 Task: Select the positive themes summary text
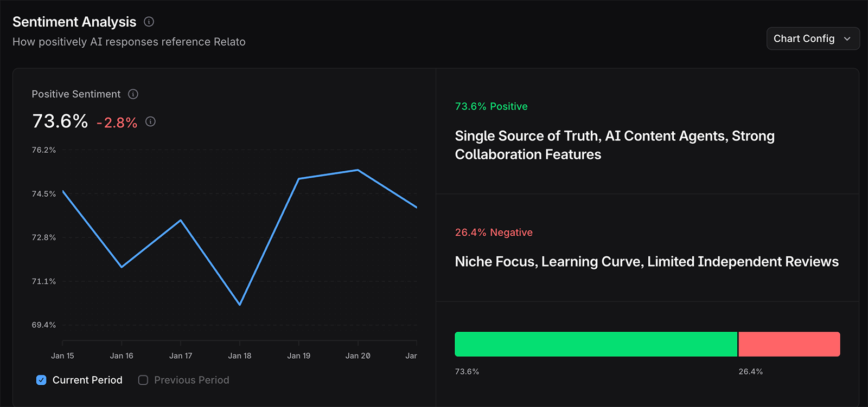[x=615, y=145]
